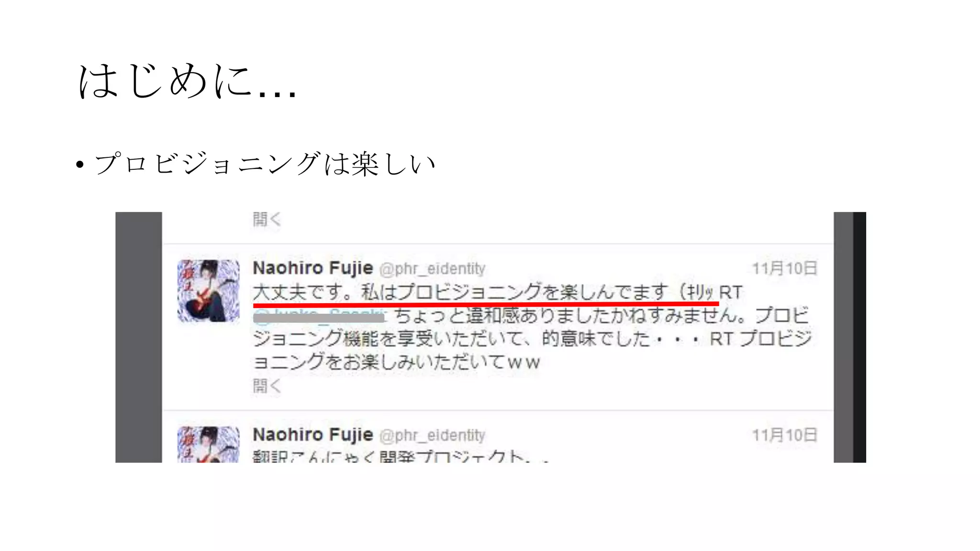Open the first tweet's profile avatar
The image size is (980, 551).
(x=208, y=291)
